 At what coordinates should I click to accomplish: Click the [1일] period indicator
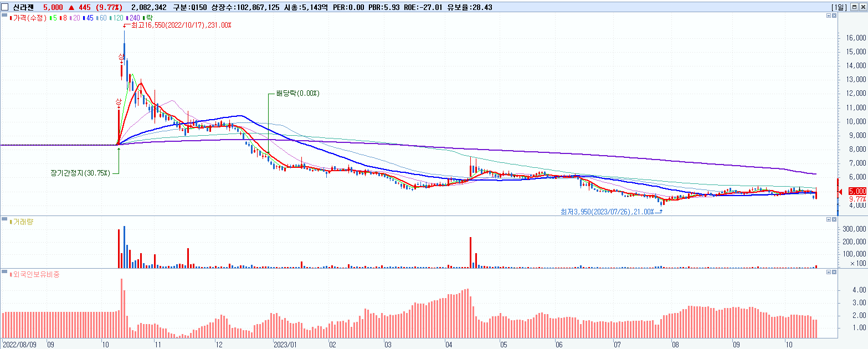coord(839,7)
